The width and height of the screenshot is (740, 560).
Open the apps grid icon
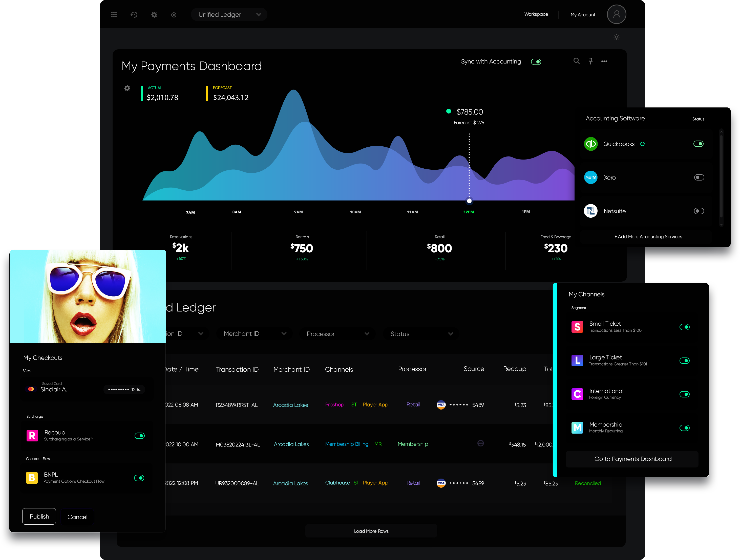(114, 14)
